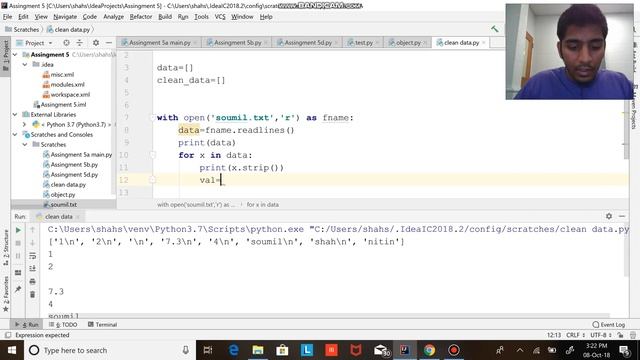Image resolution: width=640 pixels, height=360 pixels.
Task: Go down the stack trace arrow
Action: 33,243
